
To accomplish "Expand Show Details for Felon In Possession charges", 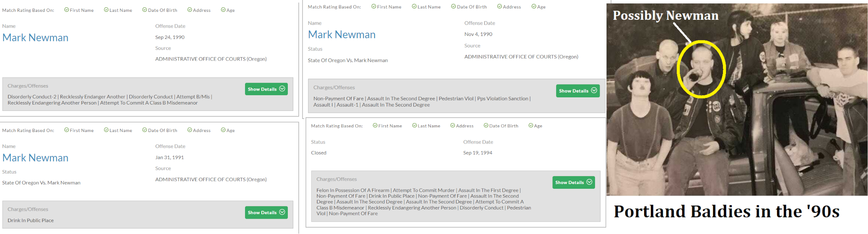I will (573, 182).
